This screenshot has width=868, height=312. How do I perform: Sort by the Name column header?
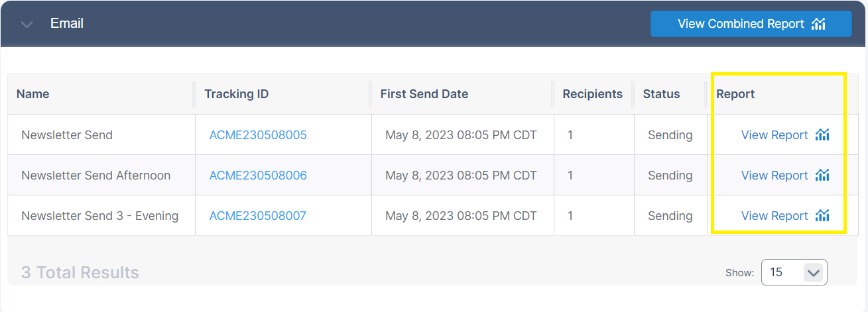point(33,94)
